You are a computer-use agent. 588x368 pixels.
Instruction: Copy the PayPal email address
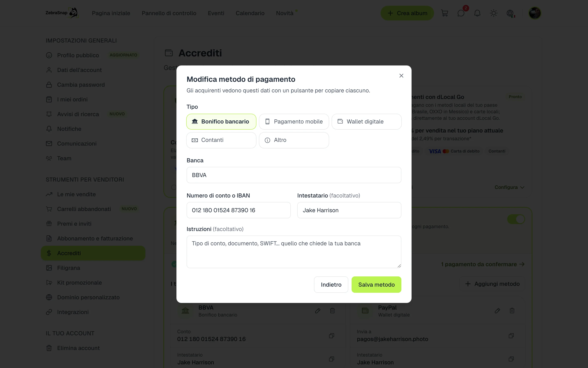pyautogui.click(x=511, y=336)
